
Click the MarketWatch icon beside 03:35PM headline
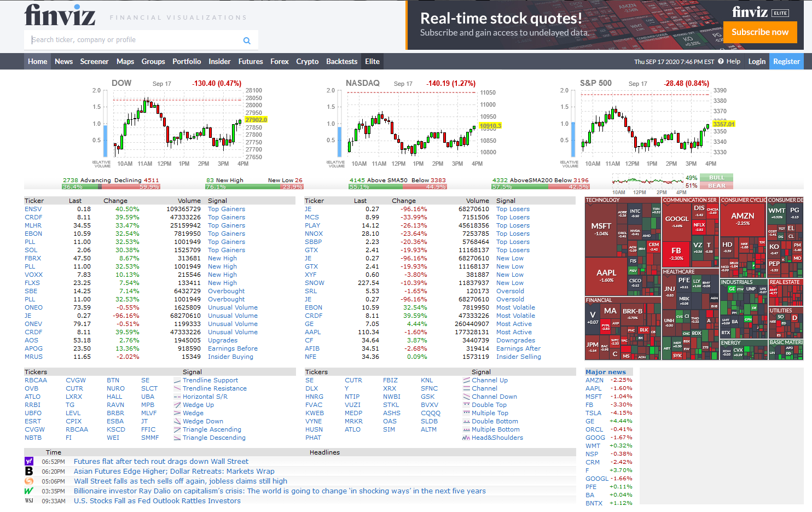click(x=29, y=491)
